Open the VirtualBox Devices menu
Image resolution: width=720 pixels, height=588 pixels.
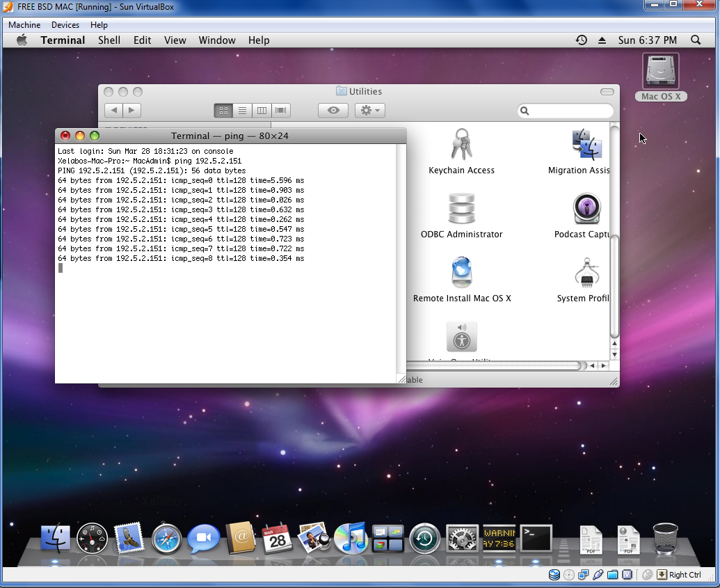coord(65,25)
